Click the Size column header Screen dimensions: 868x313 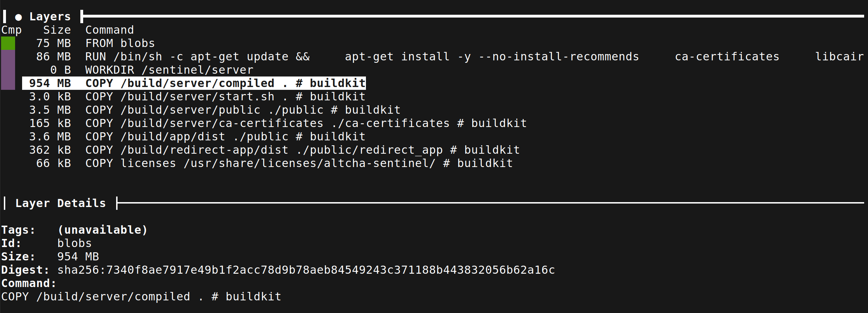(x=57, y=29)
